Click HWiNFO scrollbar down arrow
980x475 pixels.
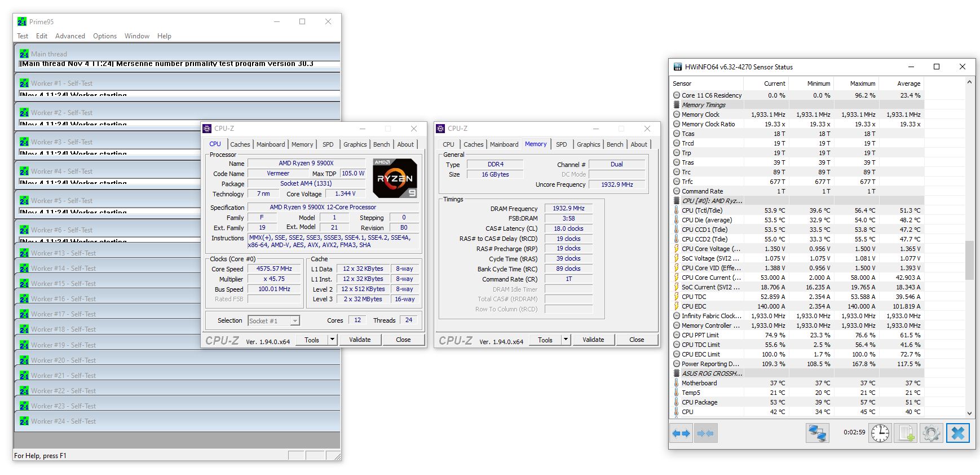[969, 413]
